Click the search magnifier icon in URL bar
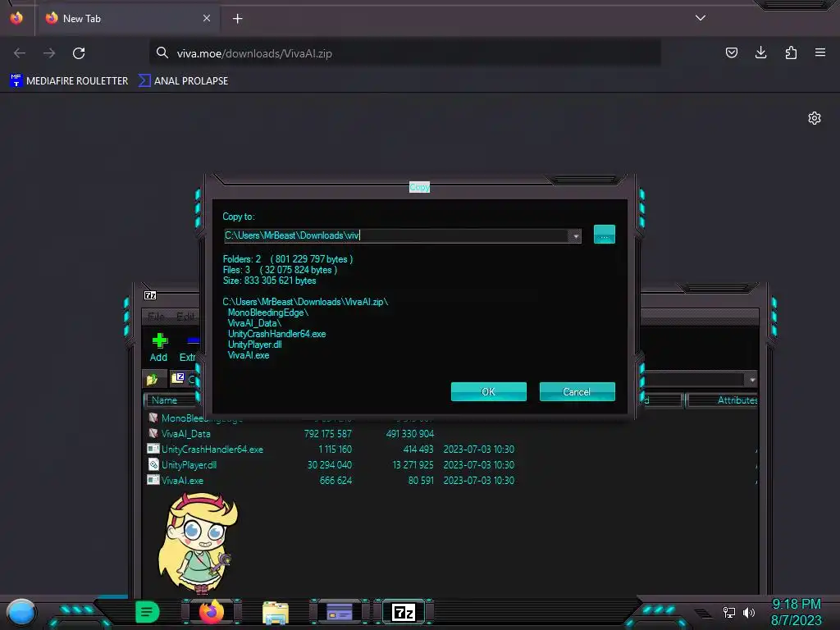The width and height of the screenshot is (840, 630). (162, 52)
